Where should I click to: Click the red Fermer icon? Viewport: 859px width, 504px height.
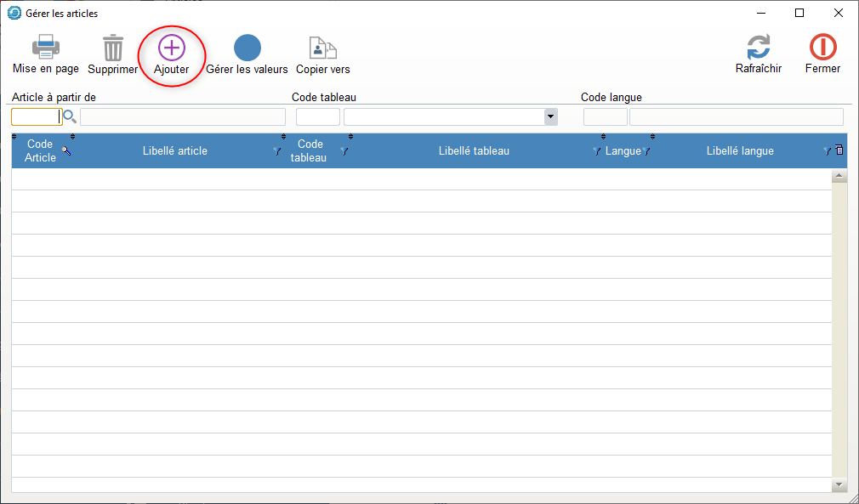(822, 48)
